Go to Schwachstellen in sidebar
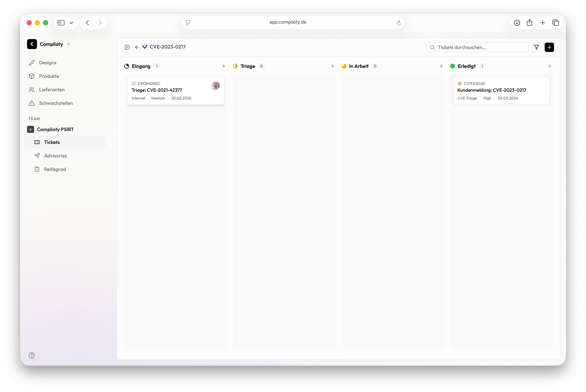Screen dimensions: 586x392 pyautogui.click(x=56, y=103)
